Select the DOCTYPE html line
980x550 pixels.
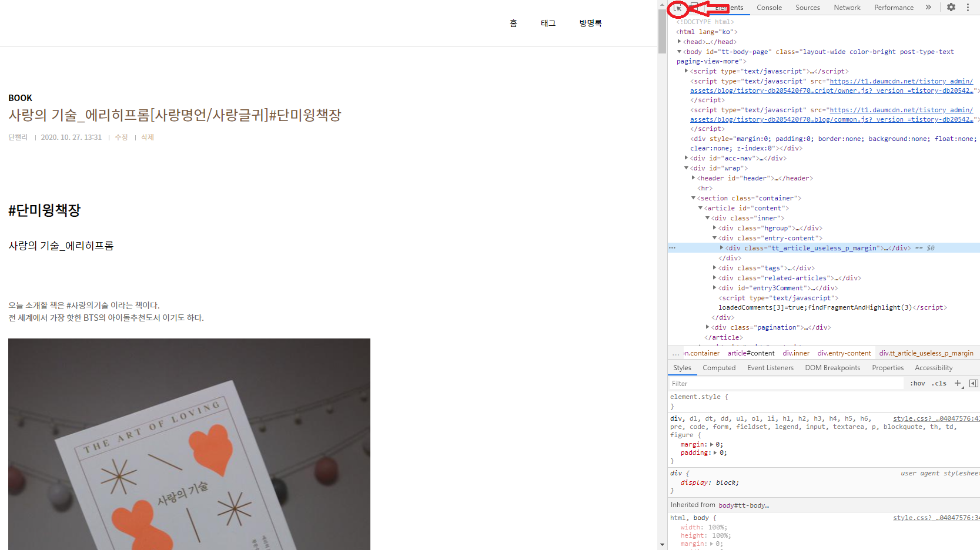[x=705, y=22]
